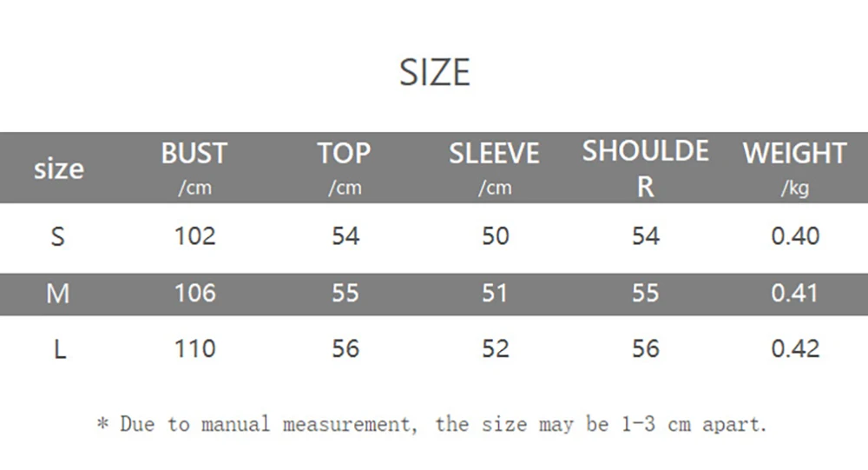Click weight value 0.41
The image size is (868, 470).
(794, 293)
